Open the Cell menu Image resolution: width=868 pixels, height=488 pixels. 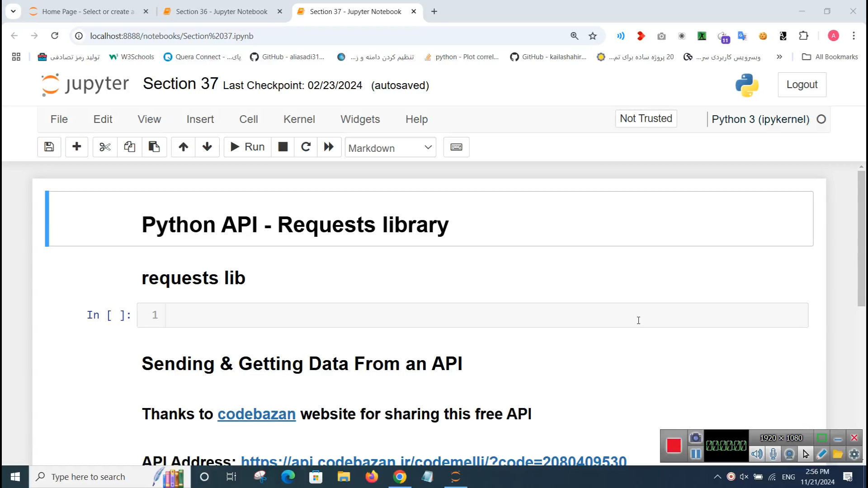[x=249, y=119]
